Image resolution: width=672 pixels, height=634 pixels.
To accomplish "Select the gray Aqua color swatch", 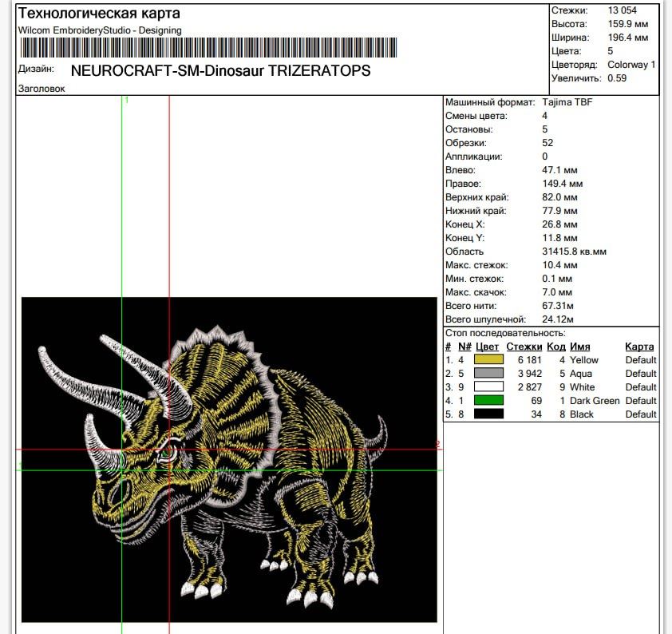I will (x=489, y=374).
